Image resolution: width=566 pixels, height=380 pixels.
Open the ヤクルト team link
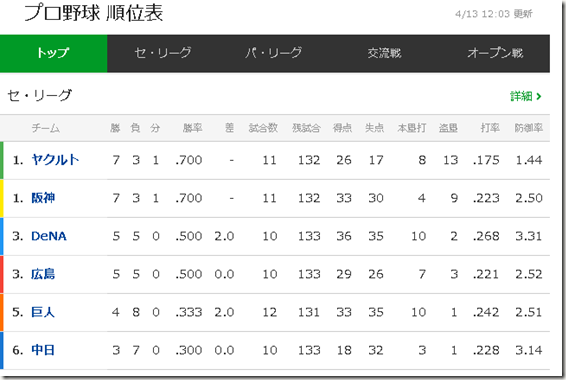[x=55, y=160]
